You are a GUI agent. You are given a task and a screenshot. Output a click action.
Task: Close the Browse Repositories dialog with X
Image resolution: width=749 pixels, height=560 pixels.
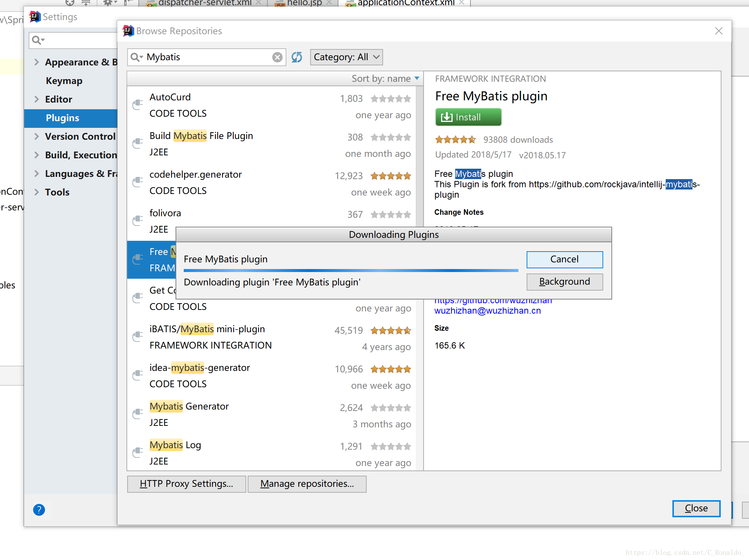point(719,31)
